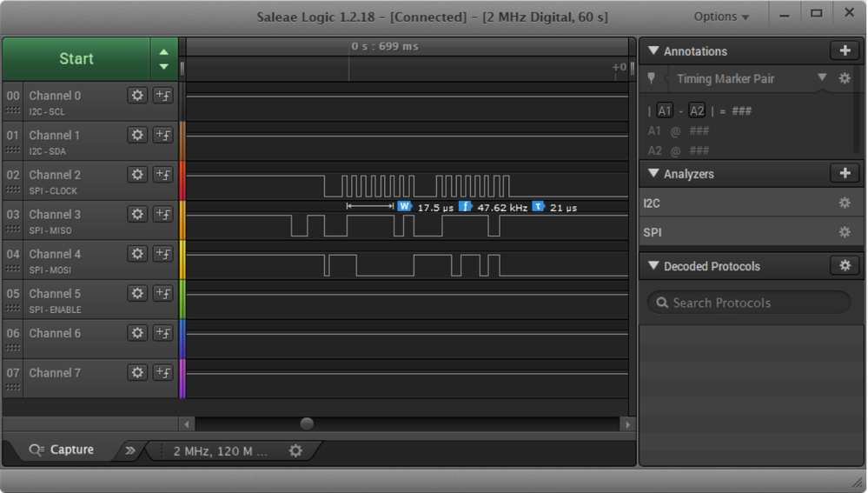Expand tabs with double chevron
Image resolution: width=868 pixels, height=493 pixels.
[130, 450]
